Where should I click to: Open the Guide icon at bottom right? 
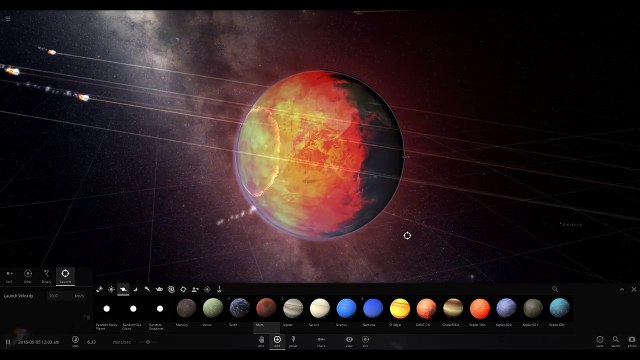(600, 341)
